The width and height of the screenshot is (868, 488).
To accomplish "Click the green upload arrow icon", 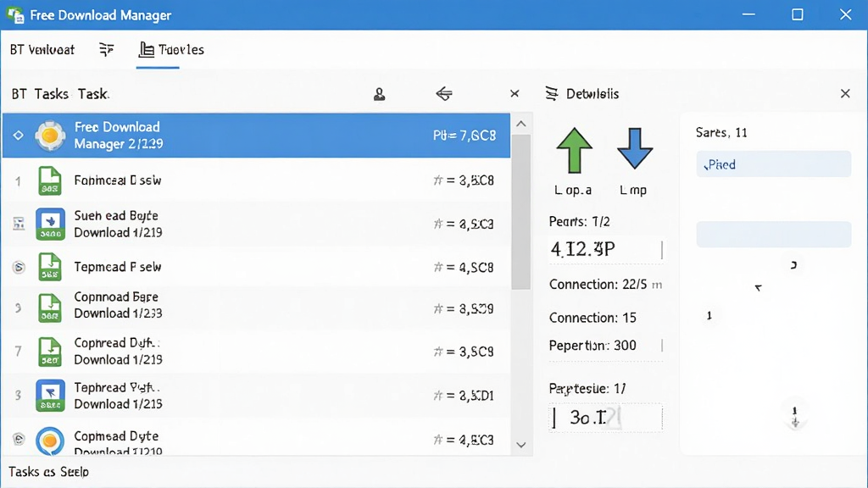I will tap(574, 151).
